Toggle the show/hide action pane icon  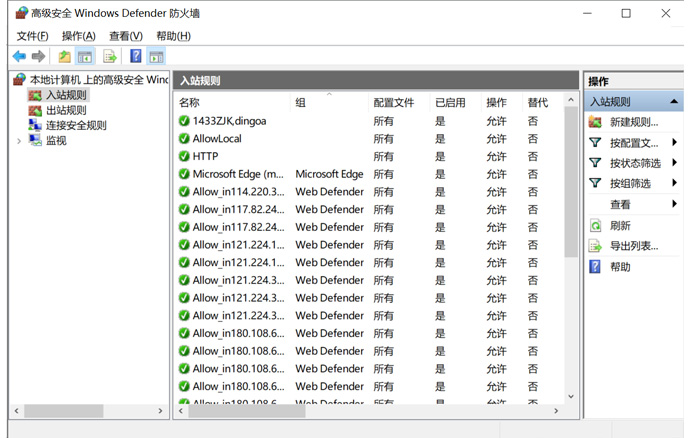(x=157, y=57)
